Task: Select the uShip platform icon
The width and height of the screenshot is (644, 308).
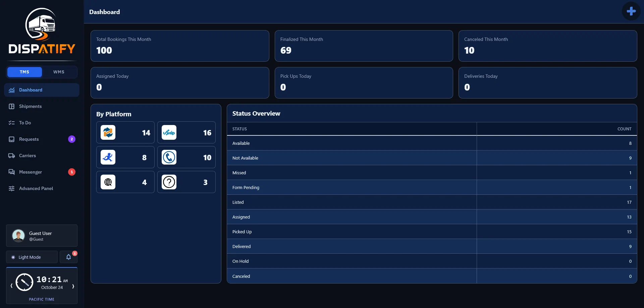Action: pyautogui.click(x=169, y=132)
